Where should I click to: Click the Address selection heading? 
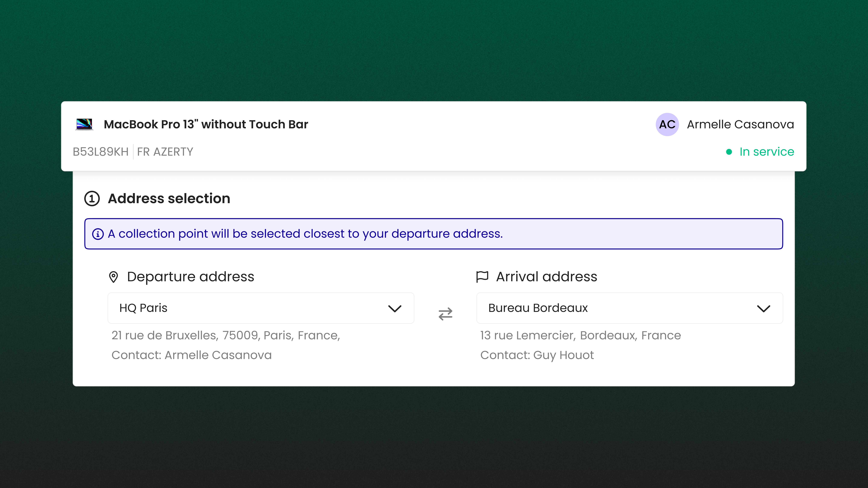[x=169, y=198]
